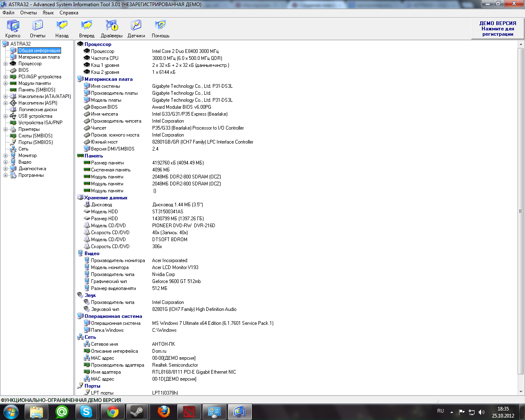The width and height of the screenshot is (525, 420).
Task: Expand the Модули памяти tree node
Action: (6, 83)
